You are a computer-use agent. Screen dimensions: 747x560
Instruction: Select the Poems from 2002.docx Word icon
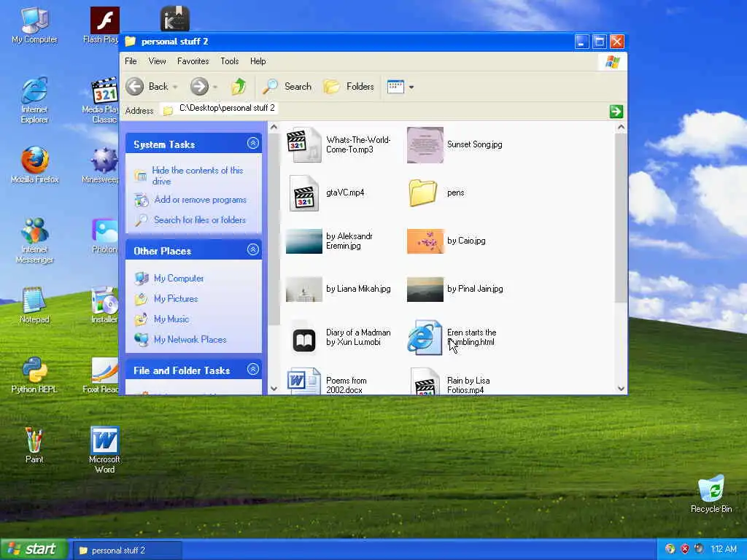(x=303, y=381)
